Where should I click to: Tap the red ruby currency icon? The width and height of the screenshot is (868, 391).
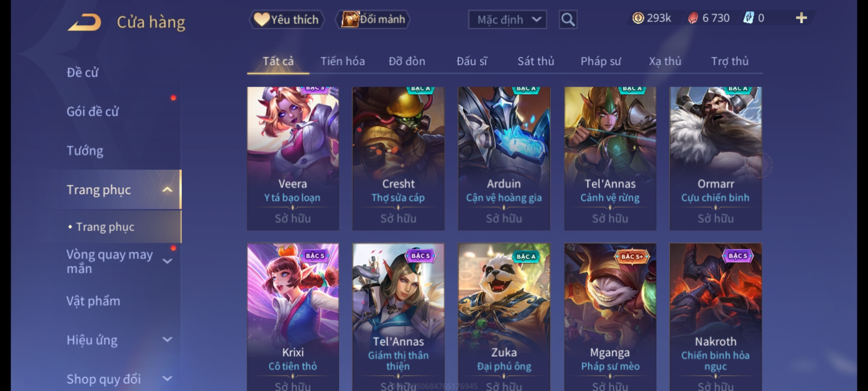(693, 18)
